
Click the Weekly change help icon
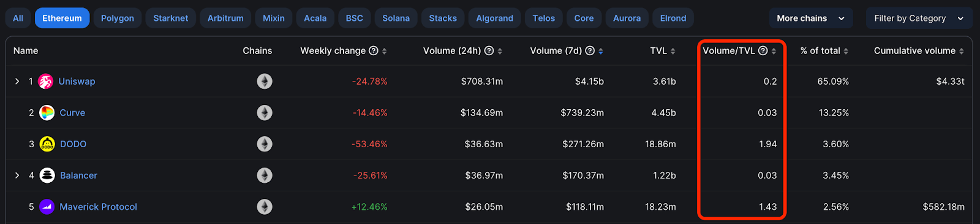click(x=374, y=51)
